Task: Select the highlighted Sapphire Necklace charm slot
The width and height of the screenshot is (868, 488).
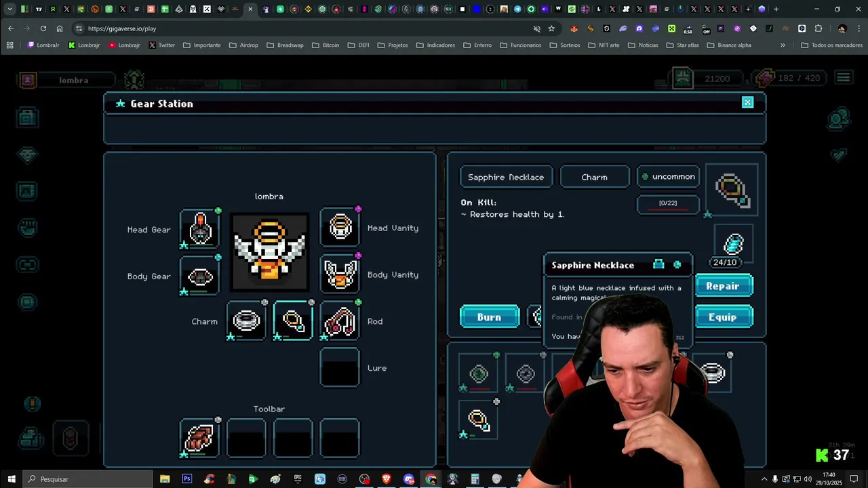Action: pos(293,321)
